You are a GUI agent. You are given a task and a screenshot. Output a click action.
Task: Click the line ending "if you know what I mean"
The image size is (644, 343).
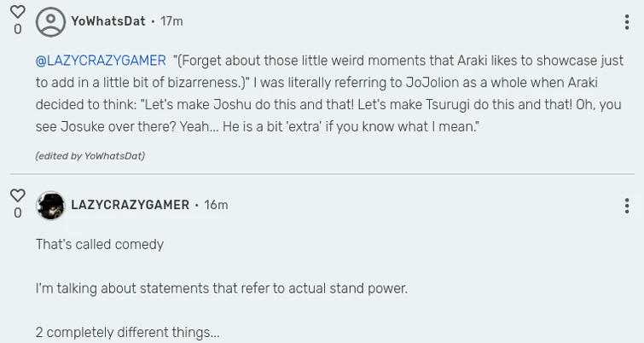[256, 126]
